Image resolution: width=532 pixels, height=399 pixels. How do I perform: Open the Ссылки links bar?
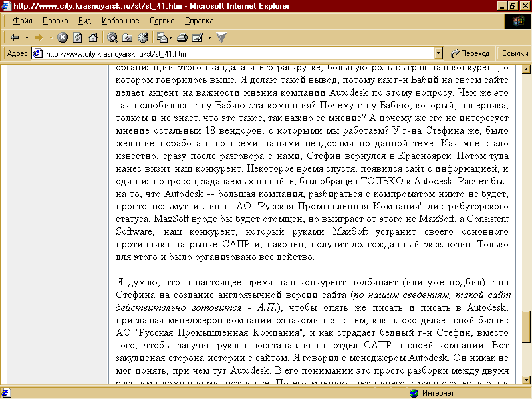(515, 53)
